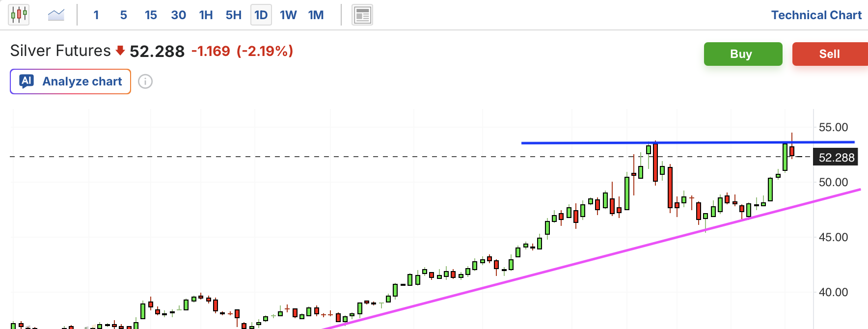The height and width of the screenshot is (329, 868).
Task: Open the news panel icon in toolbar
Action: 362,15
